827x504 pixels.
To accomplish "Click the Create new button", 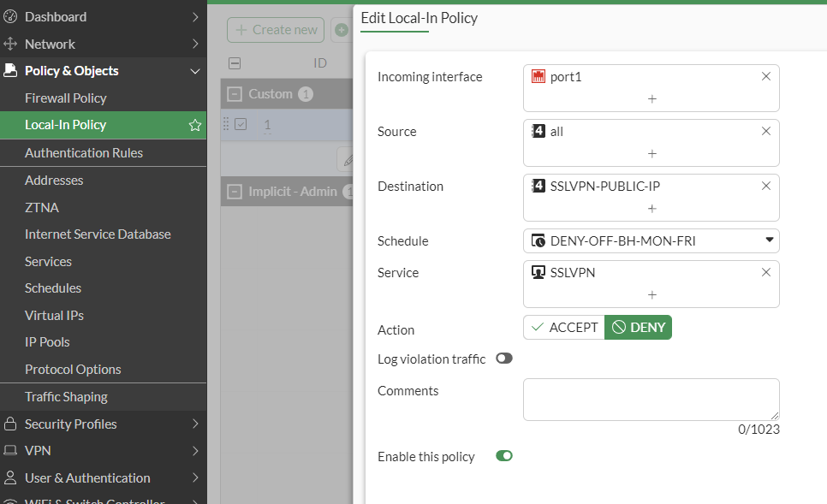I will pos(276,30).
